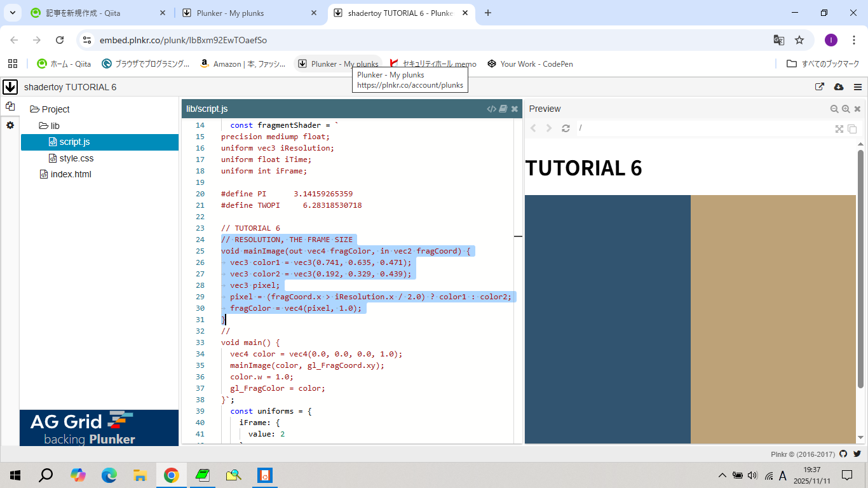Click the address bar URL

point(183,40)
